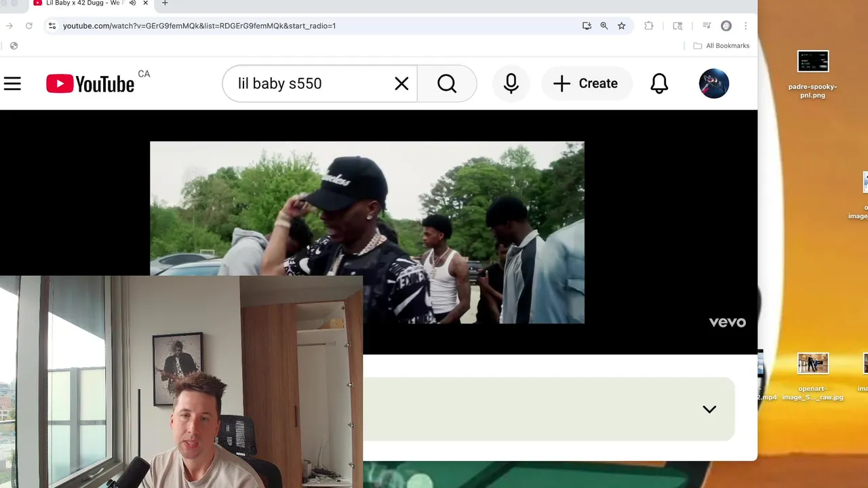
Task: Open the Chrome extensions puzzle icon
Action: point(649,26)
